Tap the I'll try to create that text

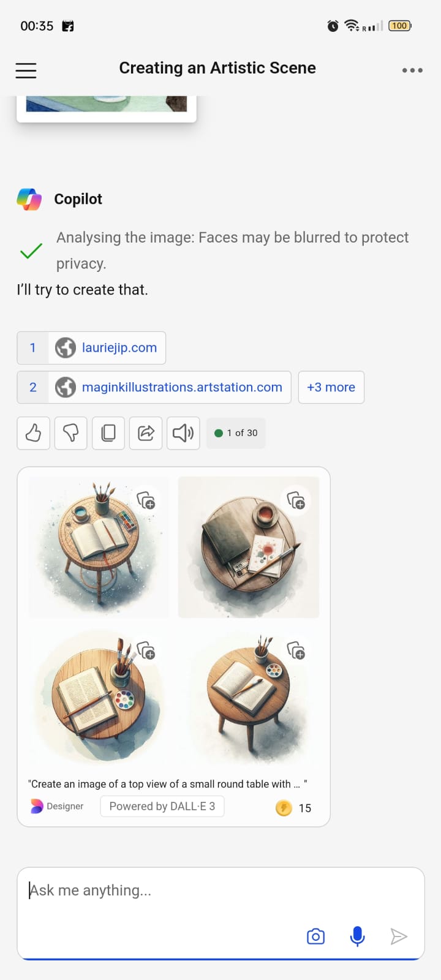point(82,290)
